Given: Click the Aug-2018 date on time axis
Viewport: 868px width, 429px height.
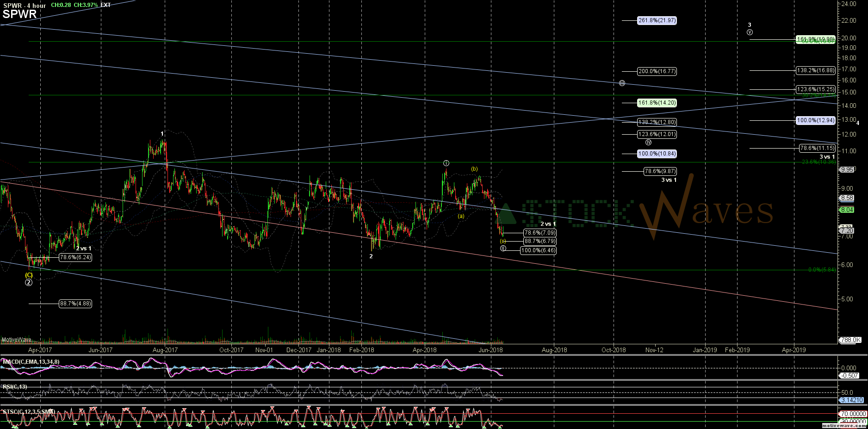Looking at the screenshot, I should tap(554, 350).
